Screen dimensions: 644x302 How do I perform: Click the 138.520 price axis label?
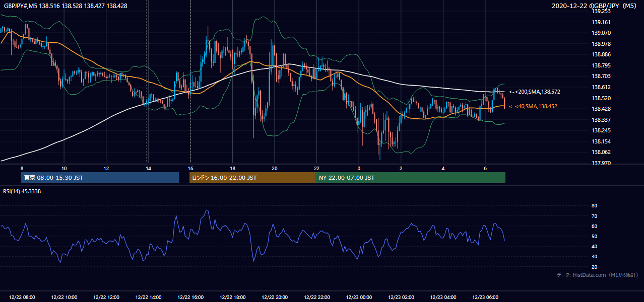[601, 98]
